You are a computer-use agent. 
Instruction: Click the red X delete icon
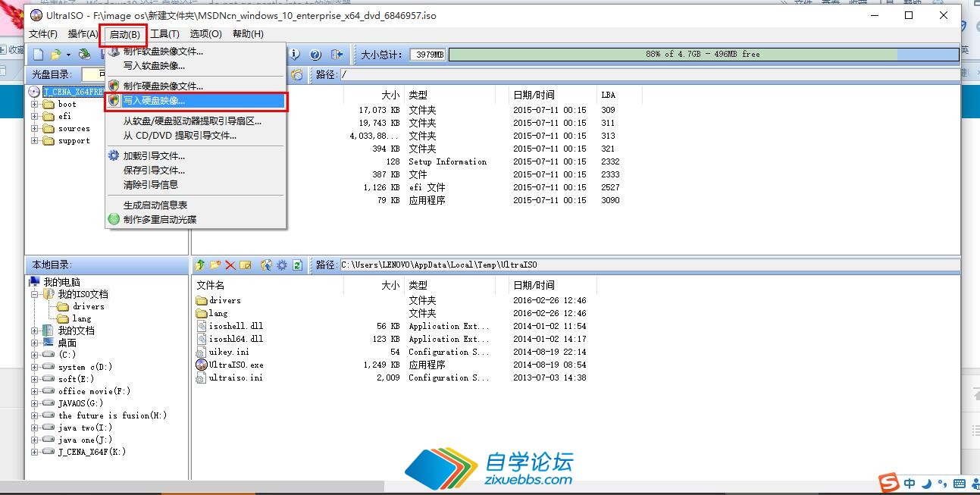pyautogui.click(x=230, y=265)
